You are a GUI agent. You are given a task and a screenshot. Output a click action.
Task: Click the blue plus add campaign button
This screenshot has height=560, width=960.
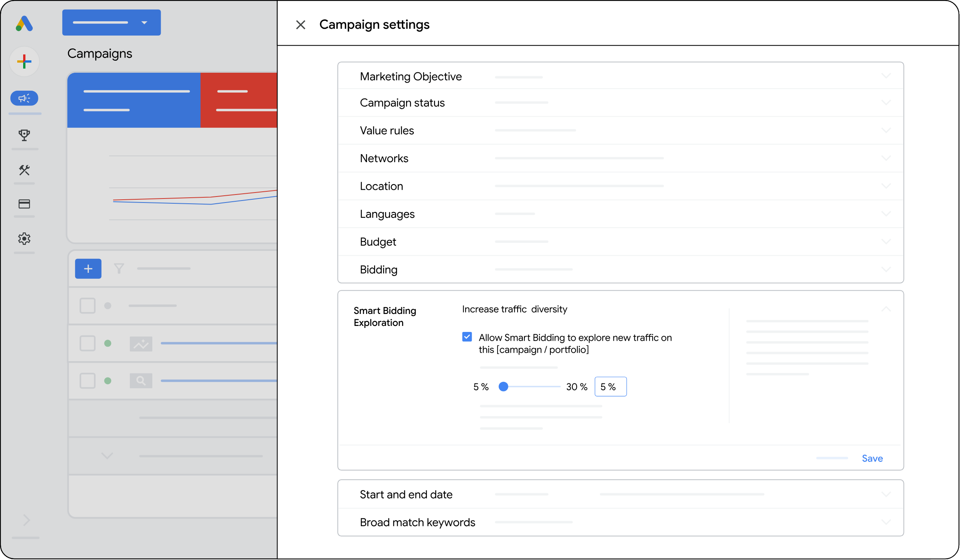[88, 269]
